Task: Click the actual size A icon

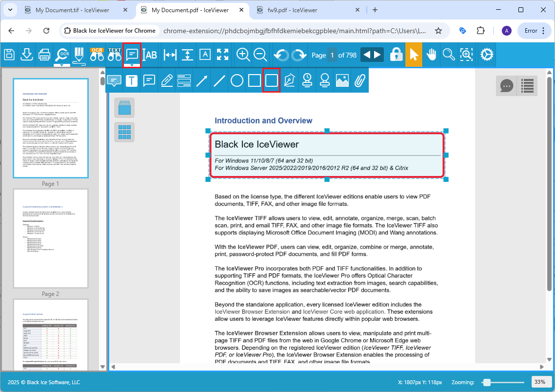Action: pyautogui.click(x=205, y=55)
